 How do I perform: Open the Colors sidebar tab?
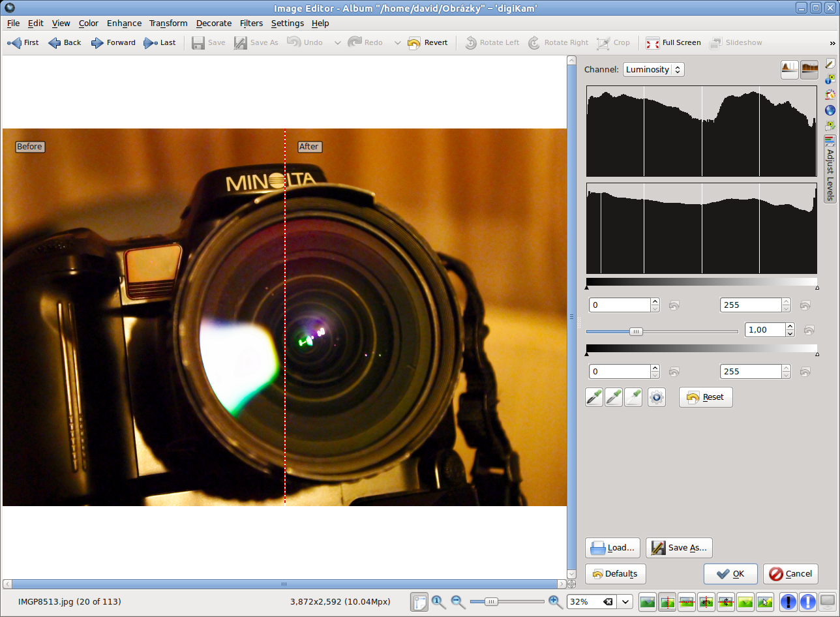coord(830,95)
